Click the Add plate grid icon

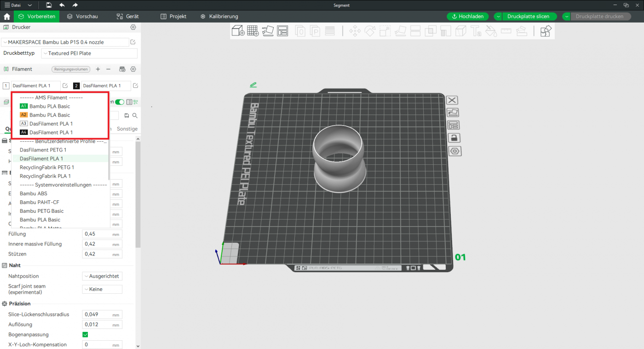253,31
